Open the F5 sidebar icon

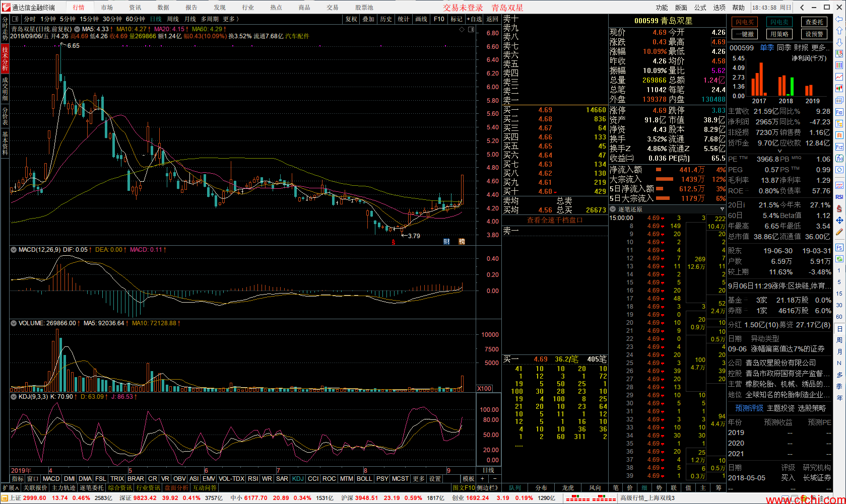[839, 247]
